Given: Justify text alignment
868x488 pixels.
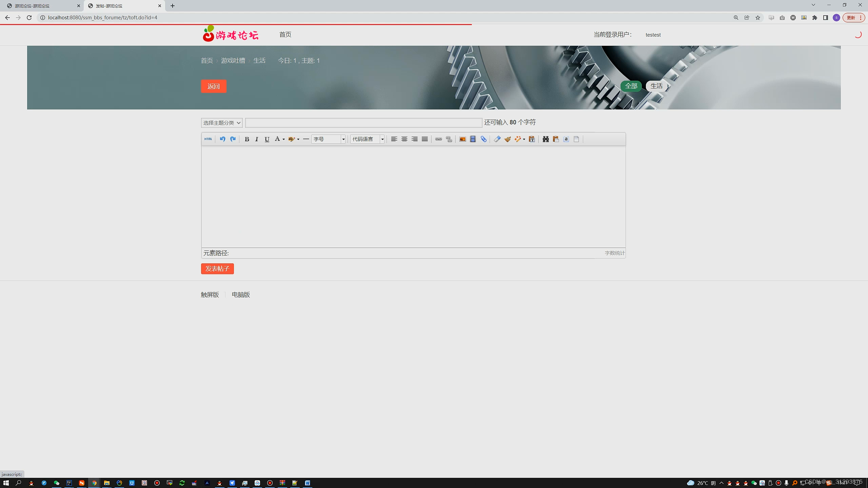Looking at the screenshot, I should (x=425, y=139).
